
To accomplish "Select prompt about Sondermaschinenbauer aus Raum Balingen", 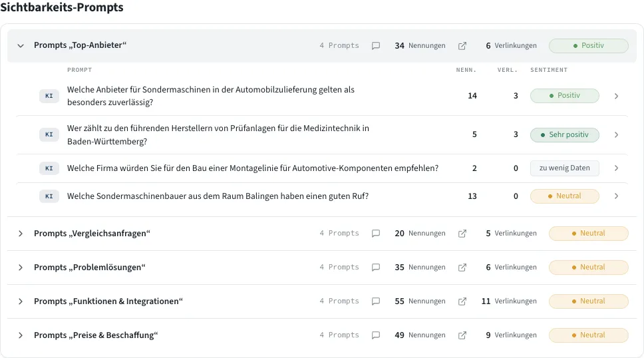I will [218, 196].
